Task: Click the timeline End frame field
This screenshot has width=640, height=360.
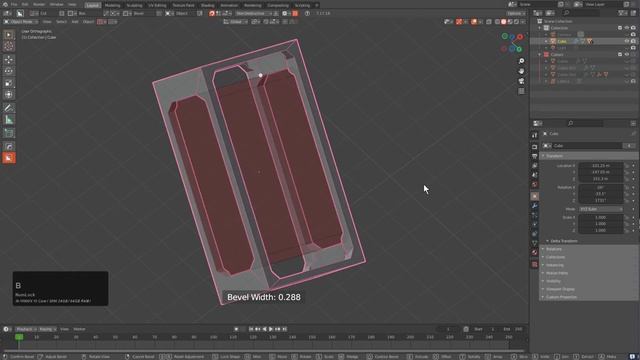Action: point(514,329)
